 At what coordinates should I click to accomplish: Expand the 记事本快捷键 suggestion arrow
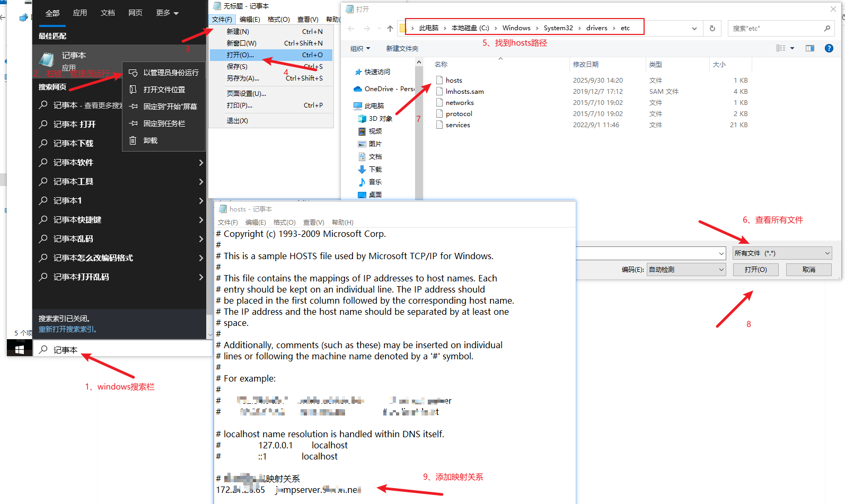(201, 220)
